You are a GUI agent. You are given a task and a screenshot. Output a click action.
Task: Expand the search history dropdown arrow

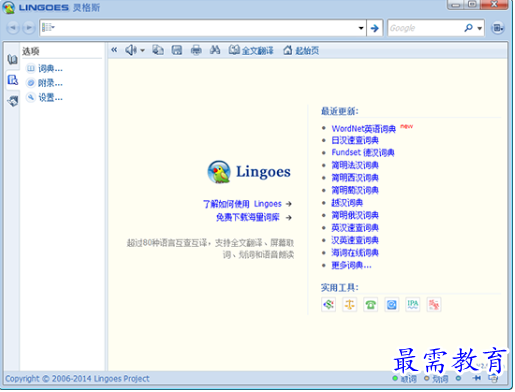click(x=361, y=28)
